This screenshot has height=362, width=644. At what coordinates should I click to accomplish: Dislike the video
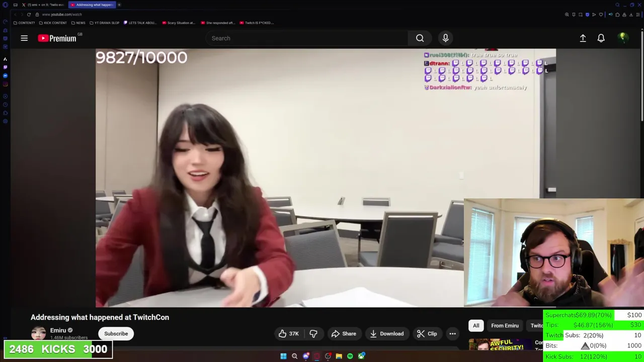313,334
